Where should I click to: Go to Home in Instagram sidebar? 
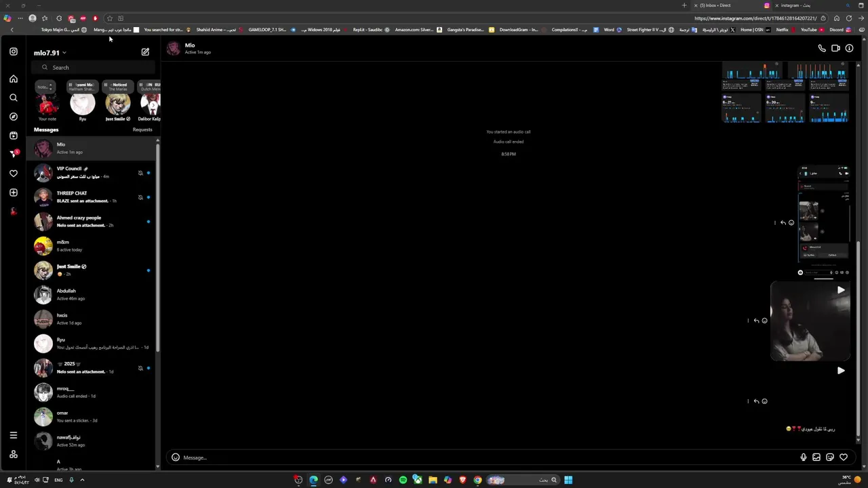(x=13, y=79)
